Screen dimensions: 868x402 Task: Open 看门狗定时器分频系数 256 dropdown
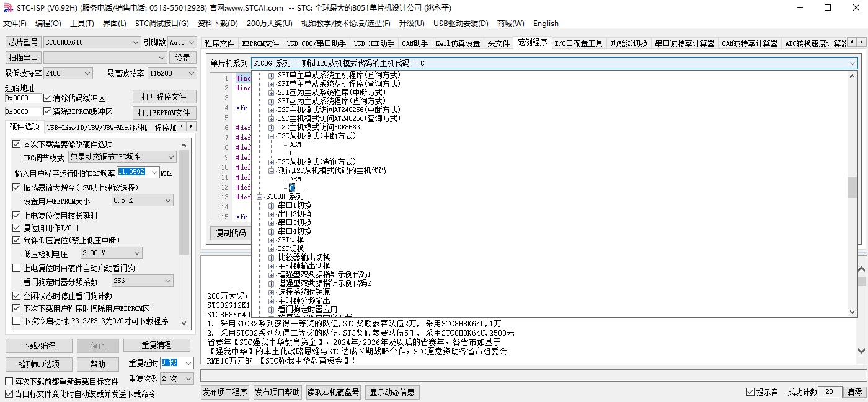click(168, 281)
